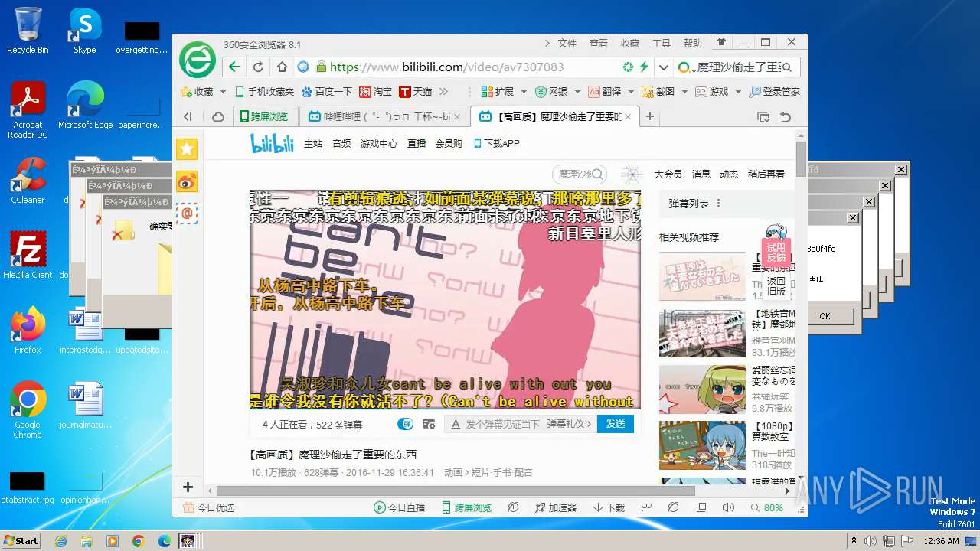980x551 pixels.
Task: Adjust page zoom 80% control
Action: pyautogui.click(x=767, y=507)
